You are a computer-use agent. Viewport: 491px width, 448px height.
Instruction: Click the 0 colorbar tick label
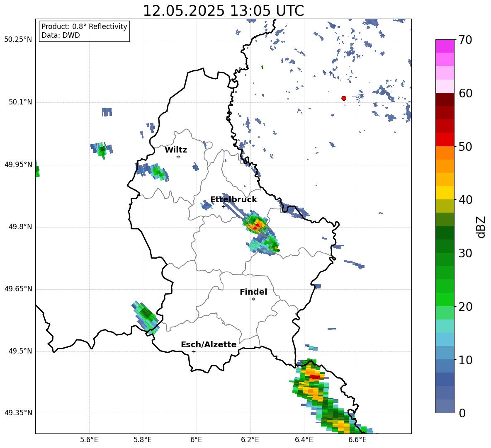[x=462, y=413]
